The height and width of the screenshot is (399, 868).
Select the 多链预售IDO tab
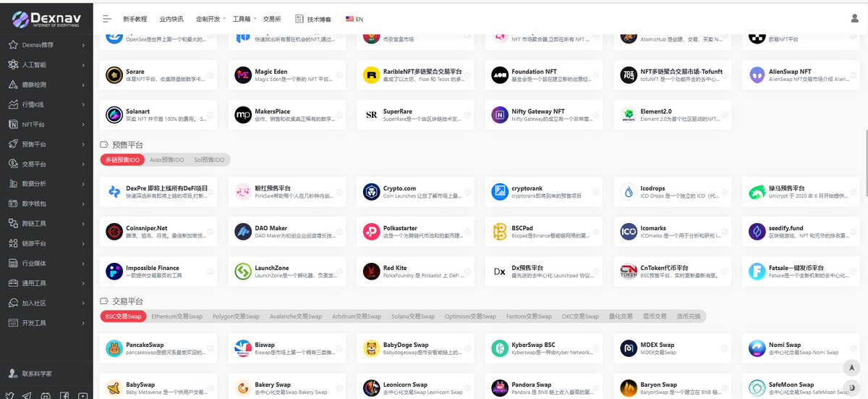tap(122, 160)
